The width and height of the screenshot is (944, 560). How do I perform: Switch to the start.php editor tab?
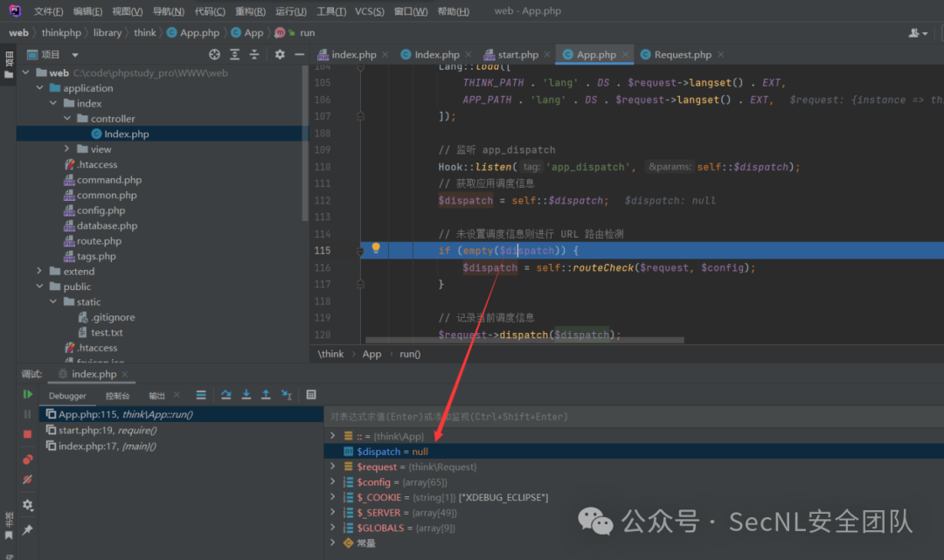pyautogui.click(x=517, y=55)
